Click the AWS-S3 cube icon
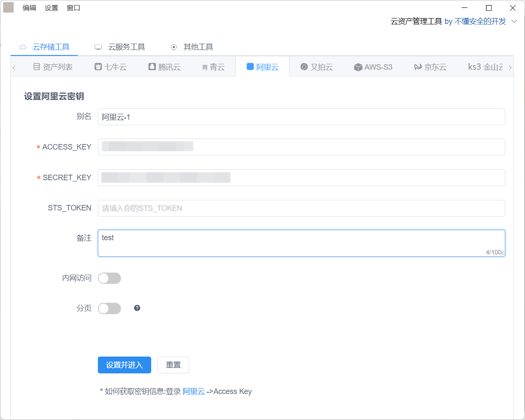Screen dimensions: 525x420 click(358, 67)
